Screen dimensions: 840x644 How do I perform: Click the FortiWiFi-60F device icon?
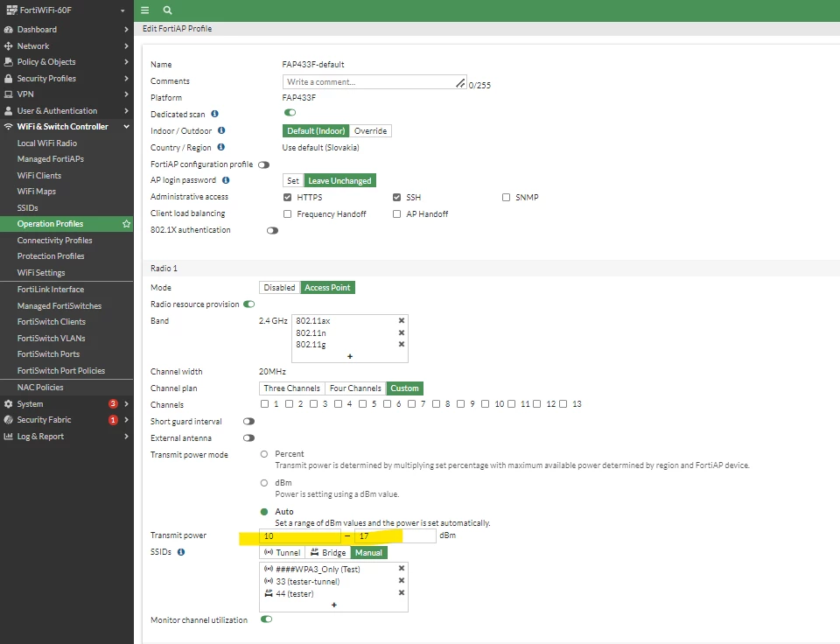11,10
